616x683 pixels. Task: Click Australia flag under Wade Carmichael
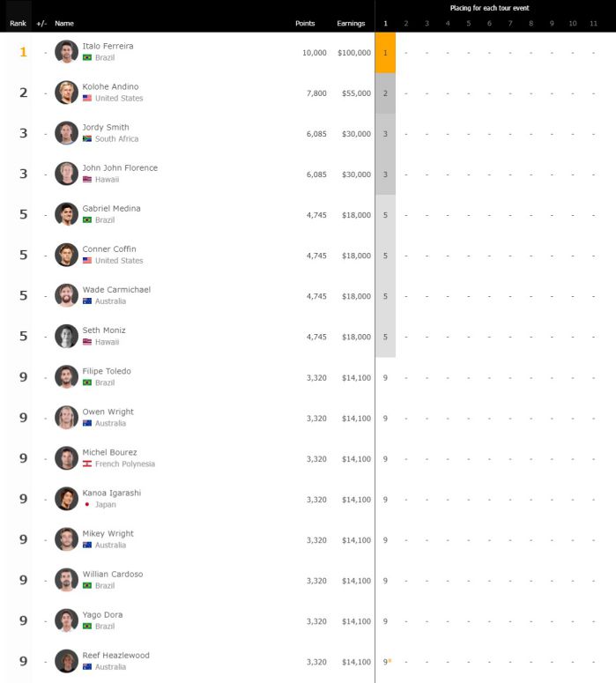click(x=87, y=301)
